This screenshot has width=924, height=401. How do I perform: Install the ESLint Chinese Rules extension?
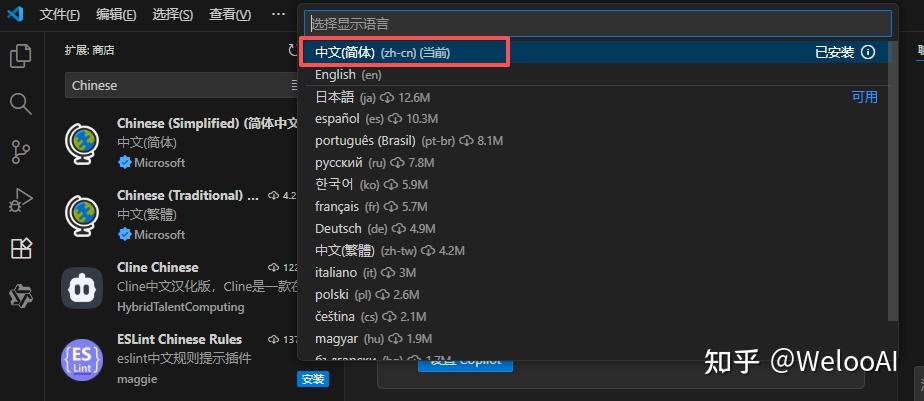point(313,379)
